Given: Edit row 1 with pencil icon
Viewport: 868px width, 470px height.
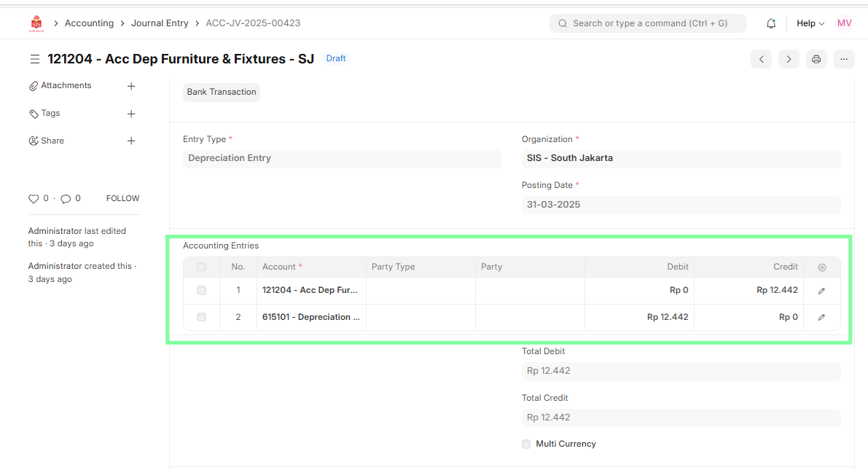Looking at the screenshot, I should click(821, 291).
